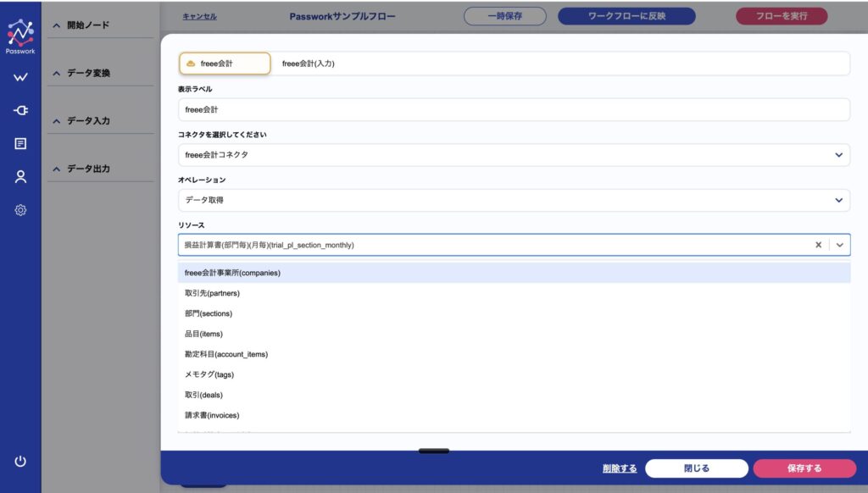
Task: Click the Passwork logo icon
Action: [x=20, y=33]
